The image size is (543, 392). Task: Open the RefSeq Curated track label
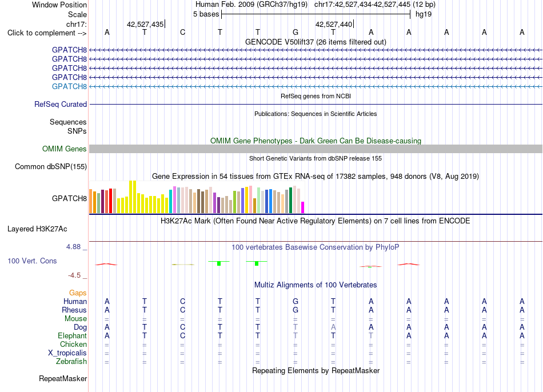point(61,104)
